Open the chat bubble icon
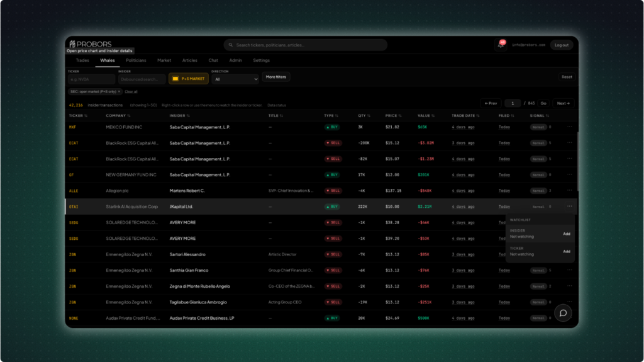 pos(563,313)
